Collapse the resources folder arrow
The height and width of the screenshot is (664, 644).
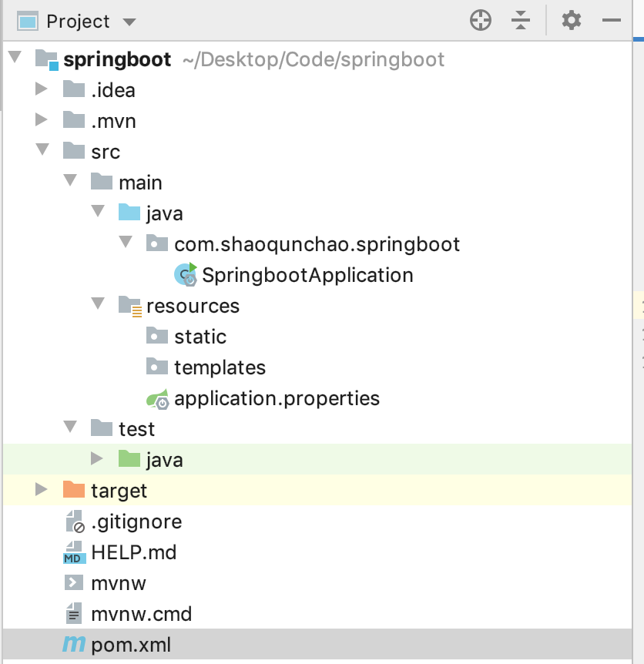click(x=99, y=303)
